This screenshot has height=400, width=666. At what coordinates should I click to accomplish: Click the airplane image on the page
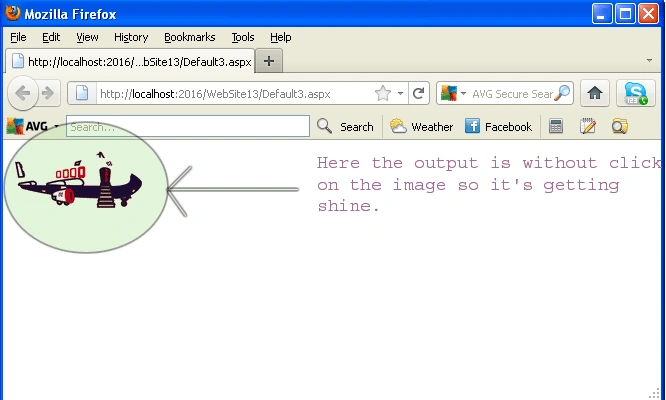79,182
